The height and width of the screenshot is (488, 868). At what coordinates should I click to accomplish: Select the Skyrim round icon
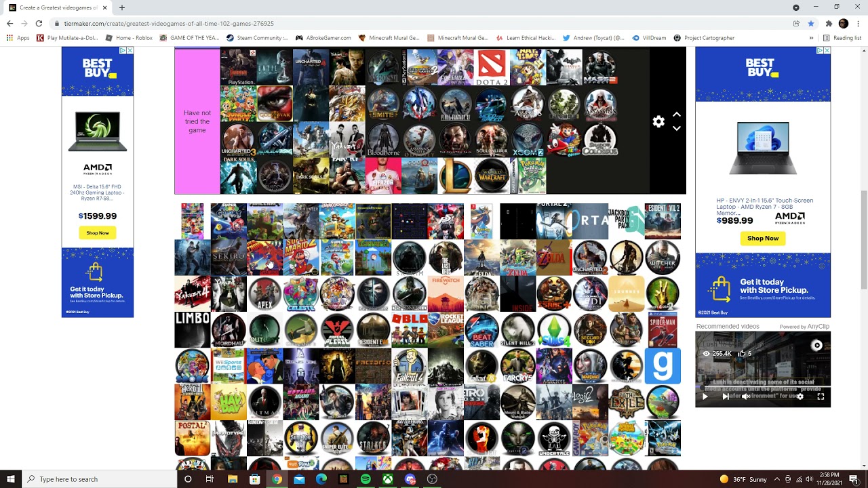click(410, 258)
